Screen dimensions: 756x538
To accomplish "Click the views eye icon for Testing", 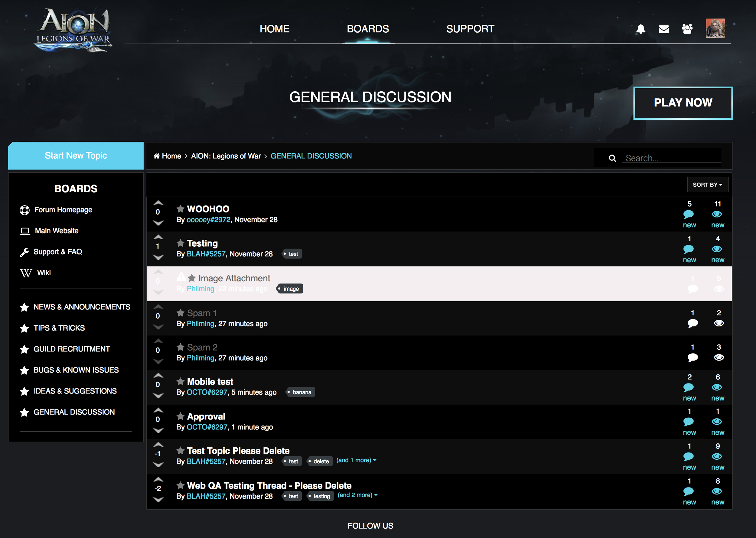I will (717, 249).
